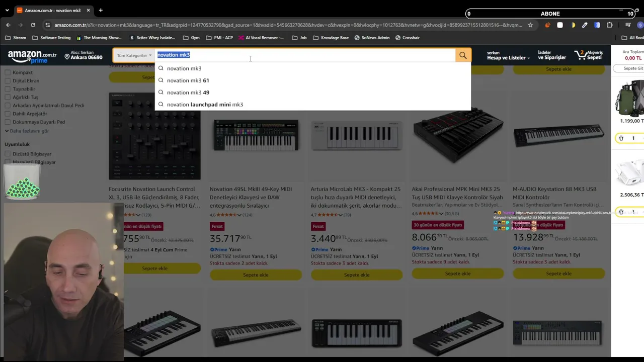The height and width of the screenshot is (362, 644).
Task: Click the browser Back arrow
Action: (8, 25)
